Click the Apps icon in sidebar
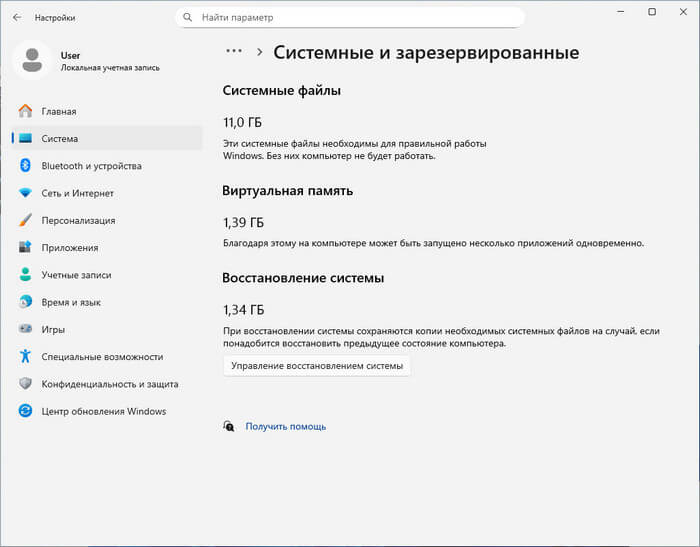Viewport: 700px width, 547px height. [x=25, y=248]
